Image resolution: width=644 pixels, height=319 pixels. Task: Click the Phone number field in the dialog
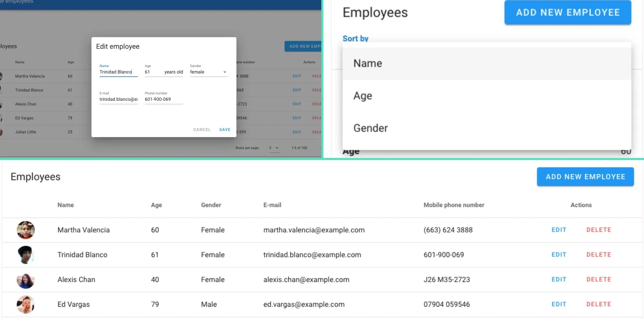(164, 99)
